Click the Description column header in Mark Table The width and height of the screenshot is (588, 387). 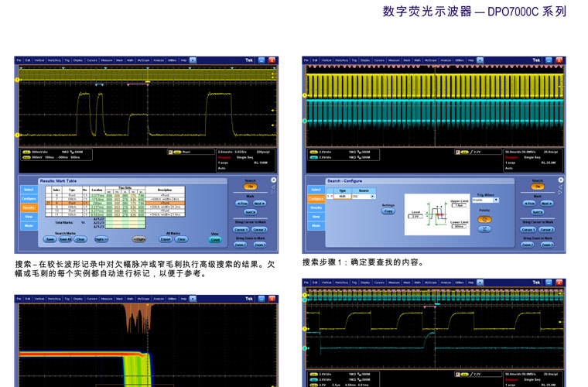(165, 190)
